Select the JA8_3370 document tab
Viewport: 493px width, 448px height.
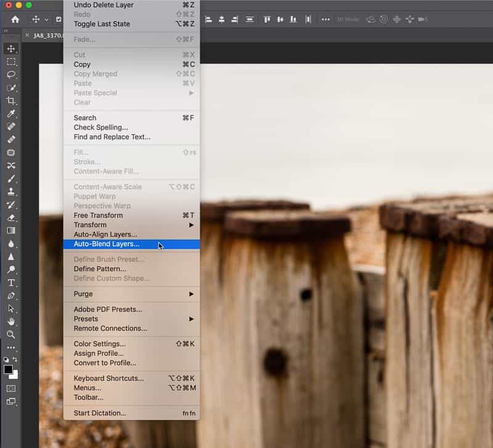(48, 36)
